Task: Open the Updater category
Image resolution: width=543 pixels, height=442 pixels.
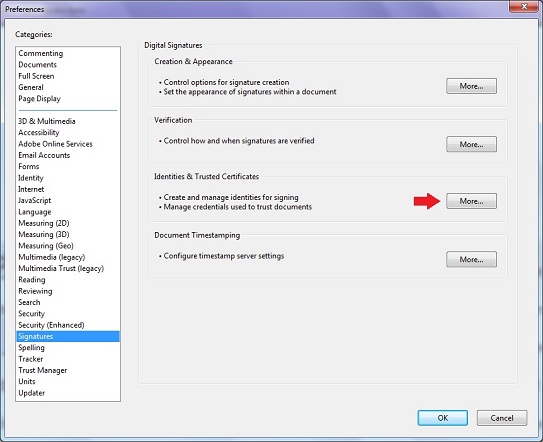Action: pos(32,393)
